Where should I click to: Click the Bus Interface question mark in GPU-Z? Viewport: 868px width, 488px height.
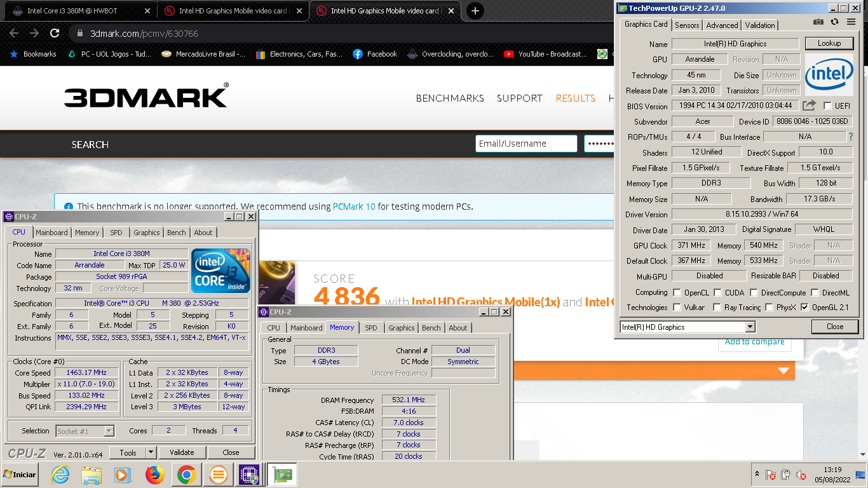tap(851, 137)
